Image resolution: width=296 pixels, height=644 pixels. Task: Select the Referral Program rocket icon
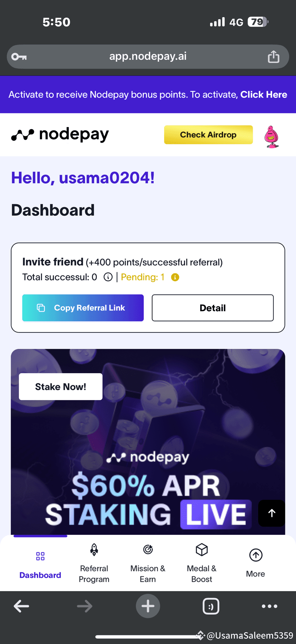coord(94,550)
